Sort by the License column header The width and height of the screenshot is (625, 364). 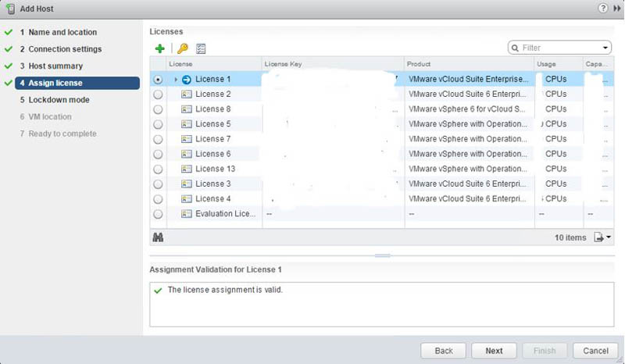click(214, 64)
